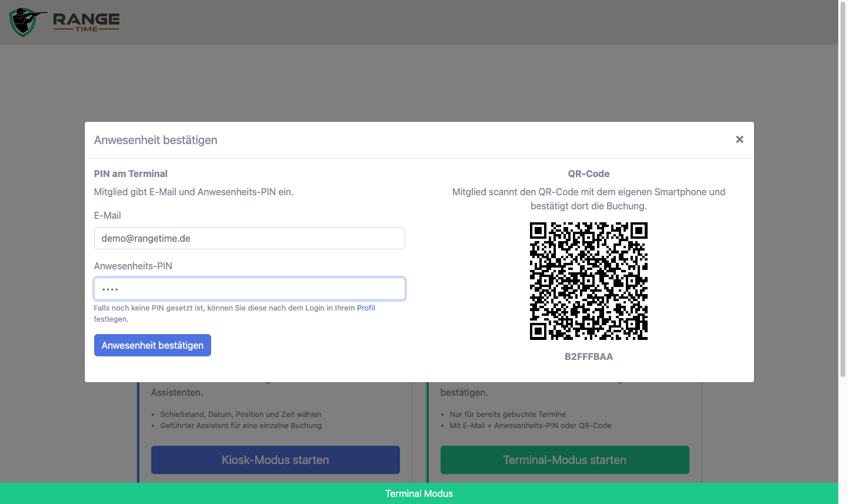This screenshot has height=504, width=847.
Task: Click the blue Anwesenheit bestätigen button
Action: (152, 345)
